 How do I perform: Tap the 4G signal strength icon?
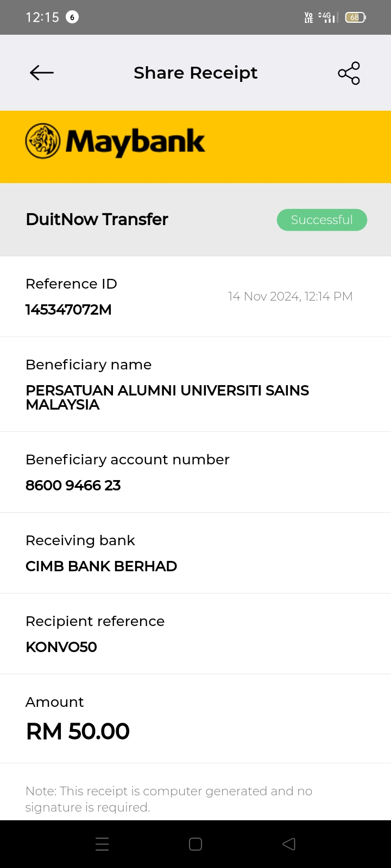click(327, 17)
